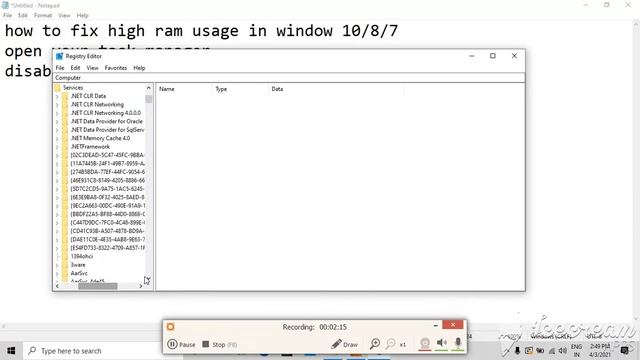640x360 pixels.
Task: Open Registry Editor View menu
Action: [x=92, y=68]
